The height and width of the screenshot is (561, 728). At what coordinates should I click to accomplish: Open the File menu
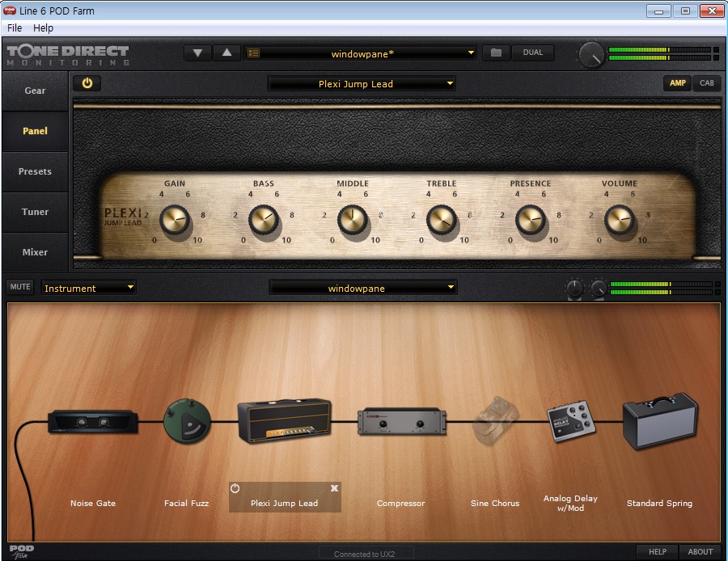15,27
